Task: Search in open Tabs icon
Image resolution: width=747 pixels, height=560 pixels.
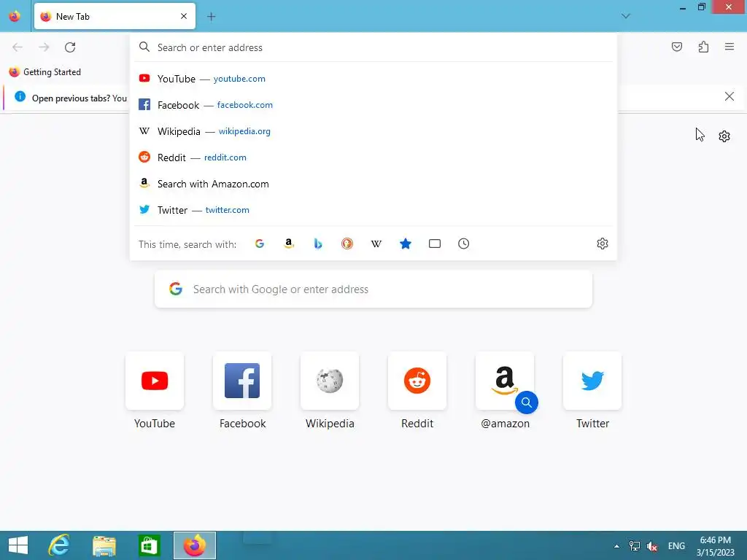Action: [x=435, y=244]
